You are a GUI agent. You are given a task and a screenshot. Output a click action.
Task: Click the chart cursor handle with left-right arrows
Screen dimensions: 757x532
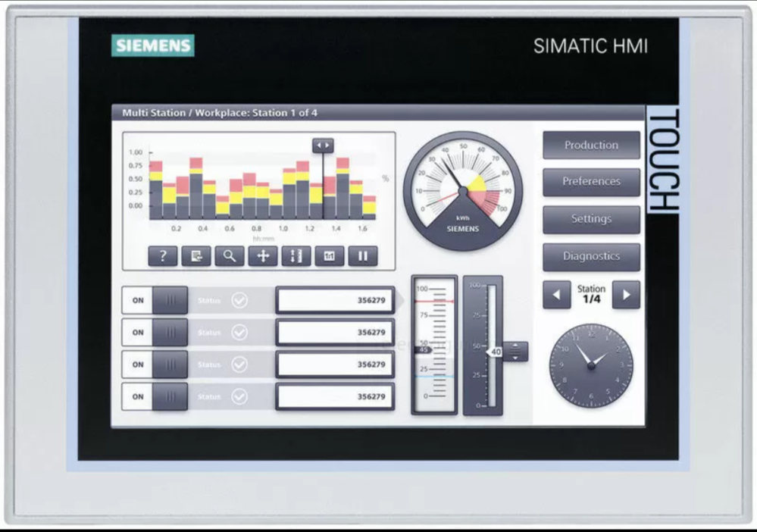tap(323, 146)
